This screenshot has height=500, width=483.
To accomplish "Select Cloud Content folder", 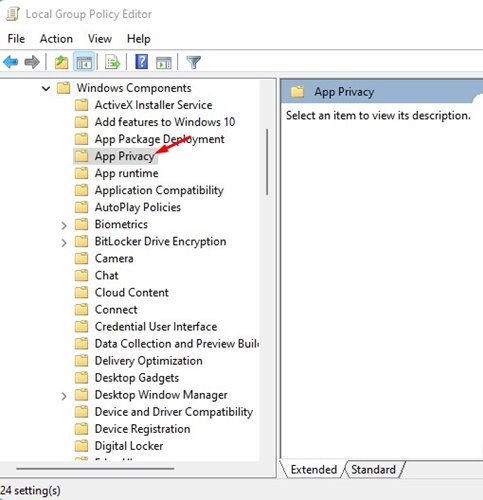I will tap(132, 292).
